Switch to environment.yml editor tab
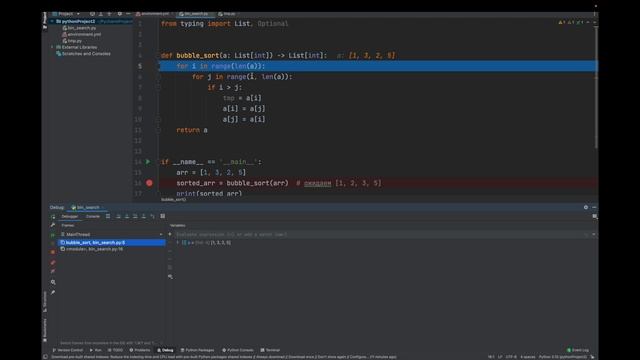The width and height of the screenshot is (640, 360). click(152, 14)
